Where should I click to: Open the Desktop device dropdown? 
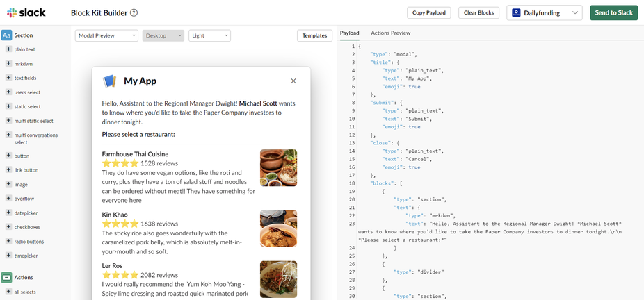pos(163,35)
